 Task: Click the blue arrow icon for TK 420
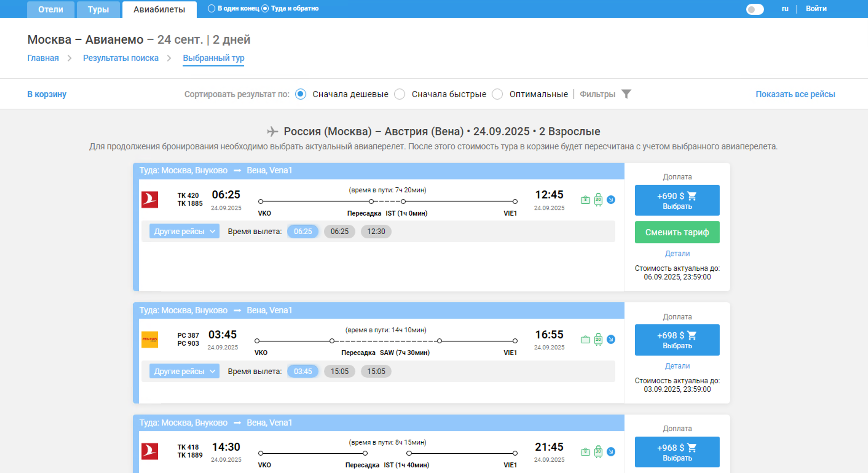[611, 200]
